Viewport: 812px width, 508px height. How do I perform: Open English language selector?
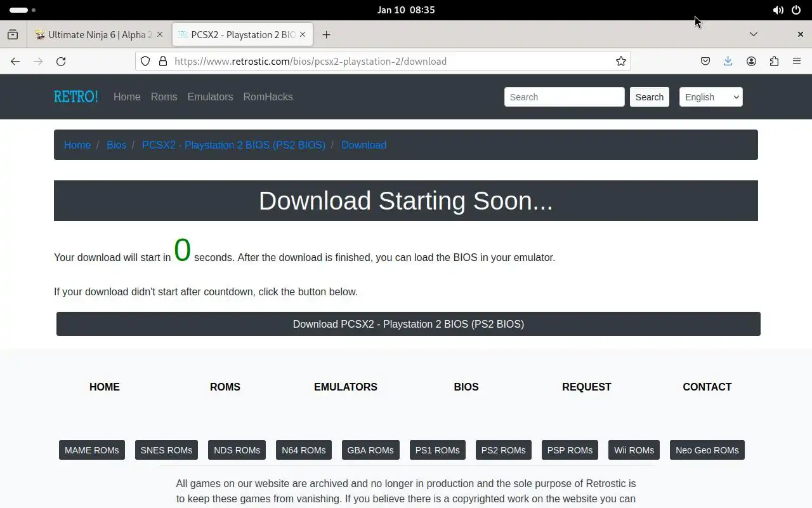(x=710, y=97)
